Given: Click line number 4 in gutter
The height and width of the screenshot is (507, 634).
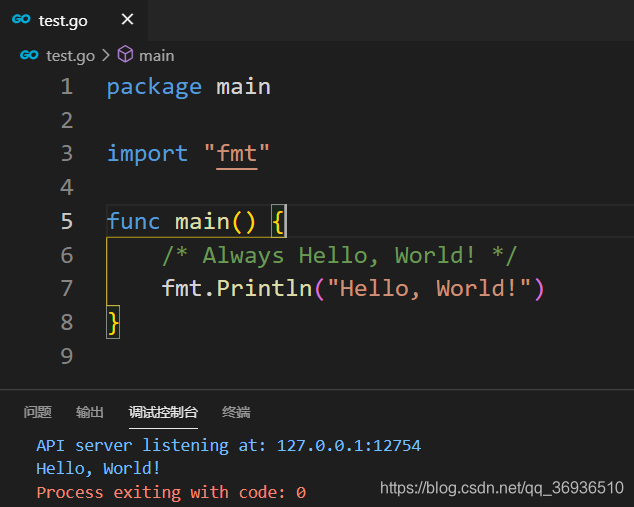Looking at the screenshot, I should pyautogui.click(x=67, y=188).
